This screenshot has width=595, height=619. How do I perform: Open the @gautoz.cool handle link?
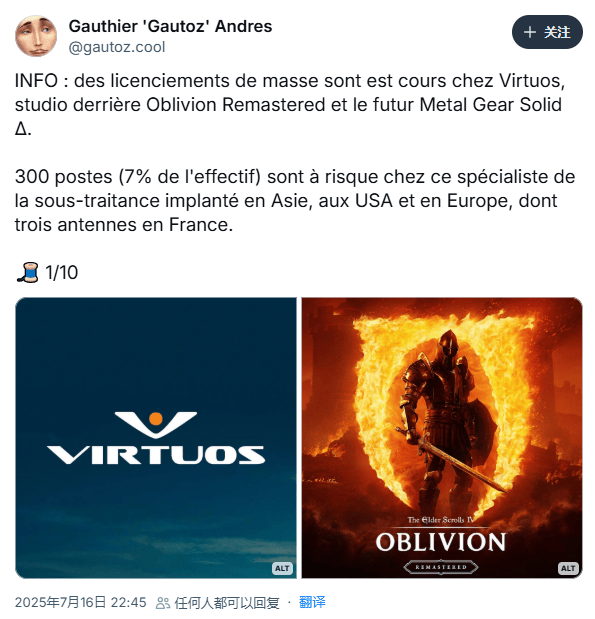point(116,47)
